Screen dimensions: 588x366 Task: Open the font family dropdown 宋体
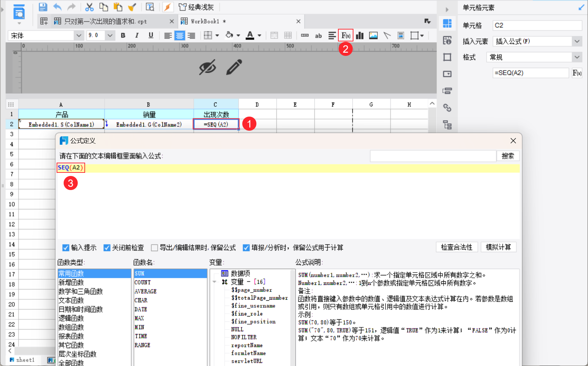click(79, 35)
